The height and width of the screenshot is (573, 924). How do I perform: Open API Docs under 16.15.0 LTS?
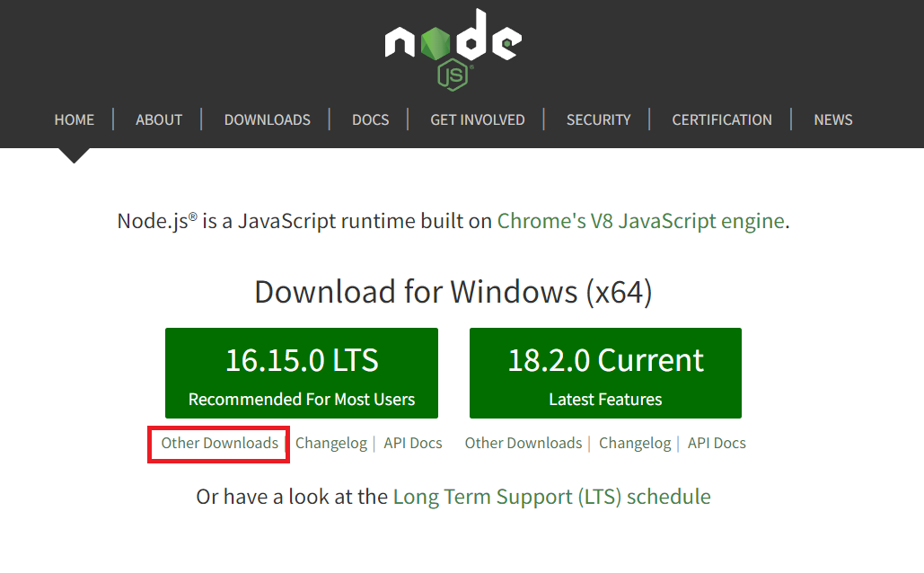coord(412,443)
